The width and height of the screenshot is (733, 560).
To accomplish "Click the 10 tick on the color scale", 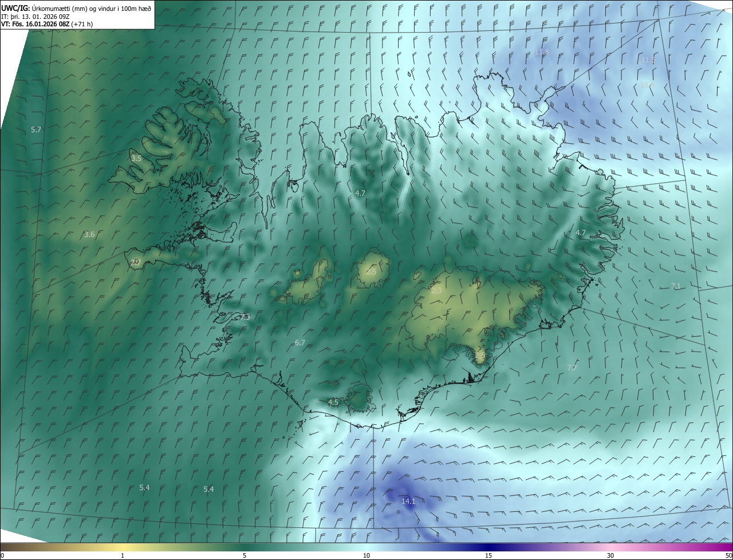I will coord(366,556).
